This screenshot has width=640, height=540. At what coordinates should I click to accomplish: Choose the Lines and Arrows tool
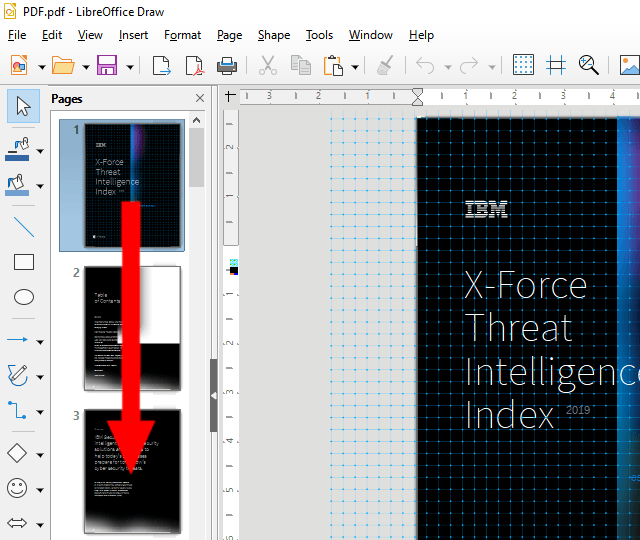tap(18, 340)
